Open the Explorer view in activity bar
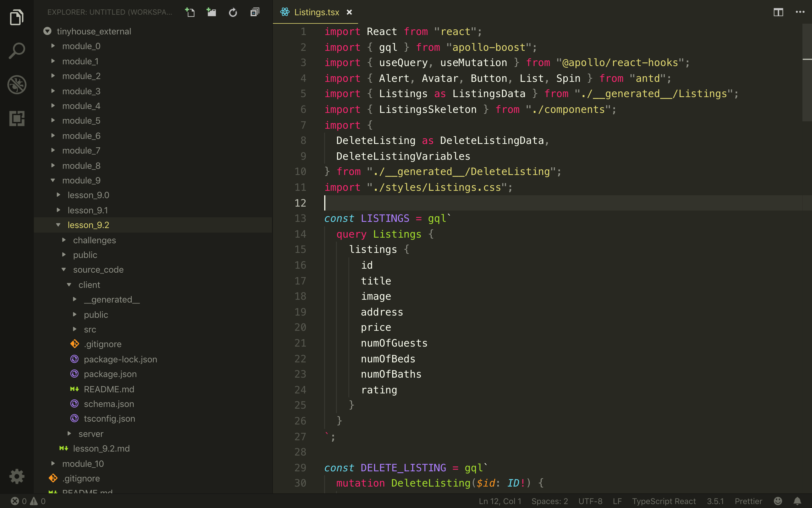The image size is (812, 508). [17, 17]
